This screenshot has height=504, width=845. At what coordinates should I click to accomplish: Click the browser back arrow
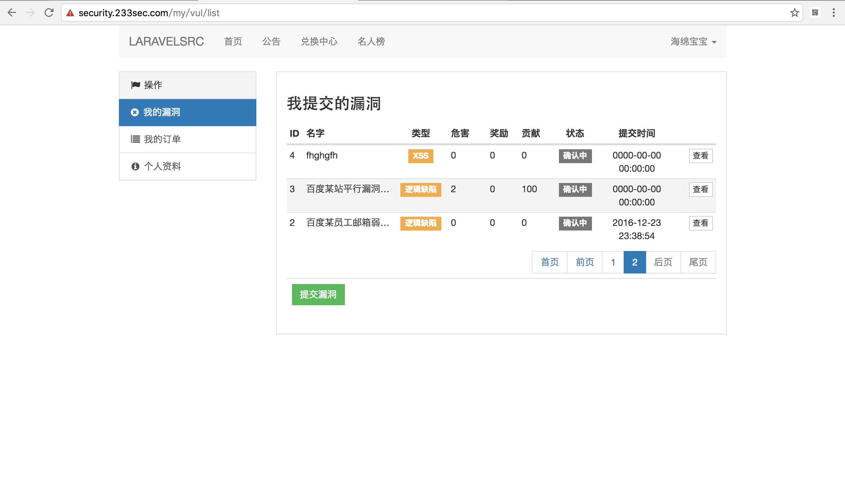pos(12,13)
